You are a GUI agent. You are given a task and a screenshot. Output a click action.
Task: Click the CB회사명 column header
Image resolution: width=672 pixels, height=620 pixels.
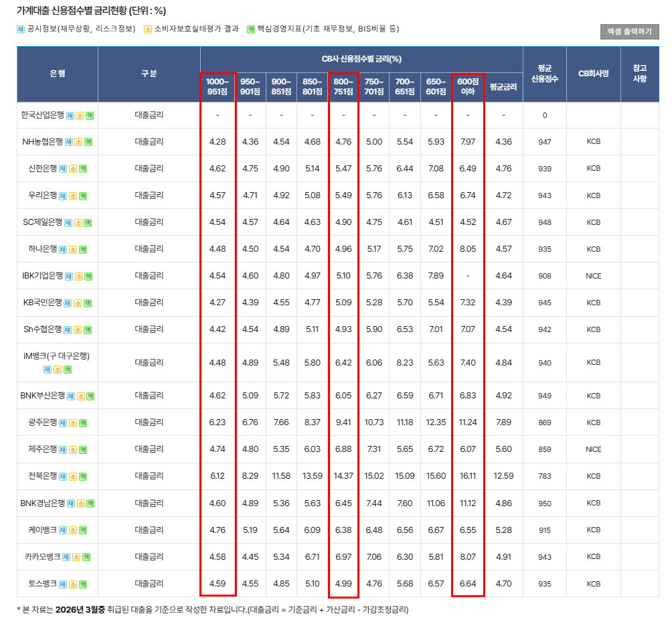click(x=594, y=74)
